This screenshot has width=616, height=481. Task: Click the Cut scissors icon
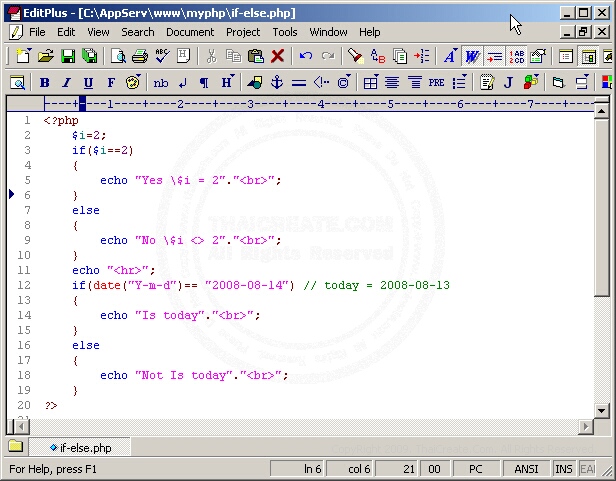coord(211,56)
